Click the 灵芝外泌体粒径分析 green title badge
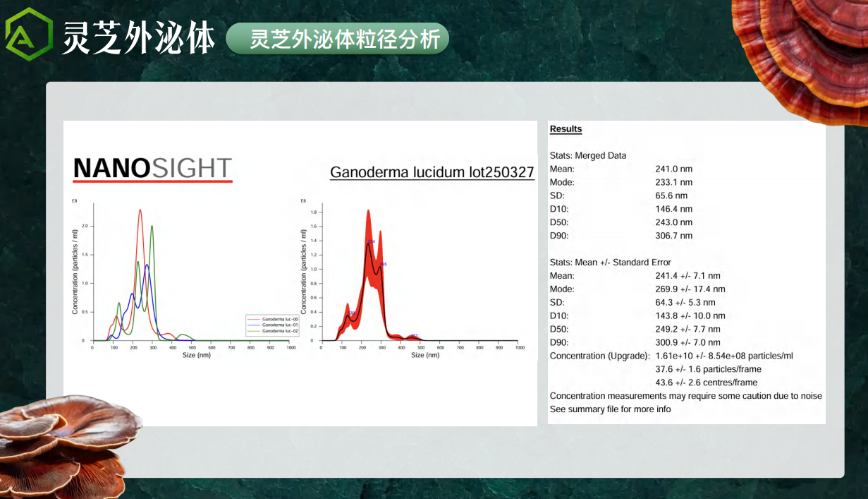The height and width of the screenshot is (499, 868). (337, 38)
